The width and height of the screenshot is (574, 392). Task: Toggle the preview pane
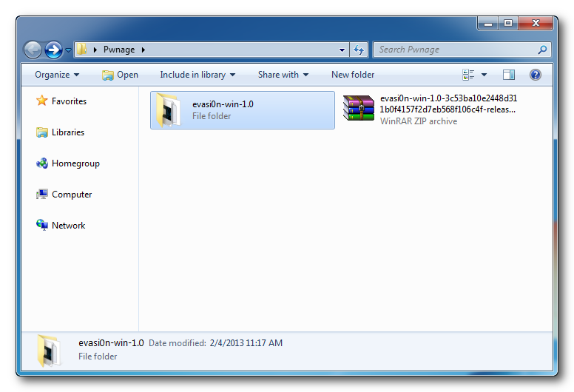(x=508, y=75)
